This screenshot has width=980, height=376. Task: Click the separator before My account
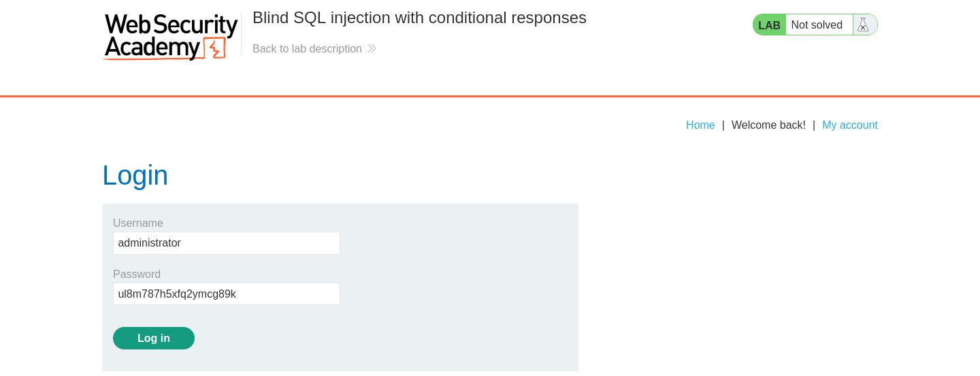click(814, 125)
